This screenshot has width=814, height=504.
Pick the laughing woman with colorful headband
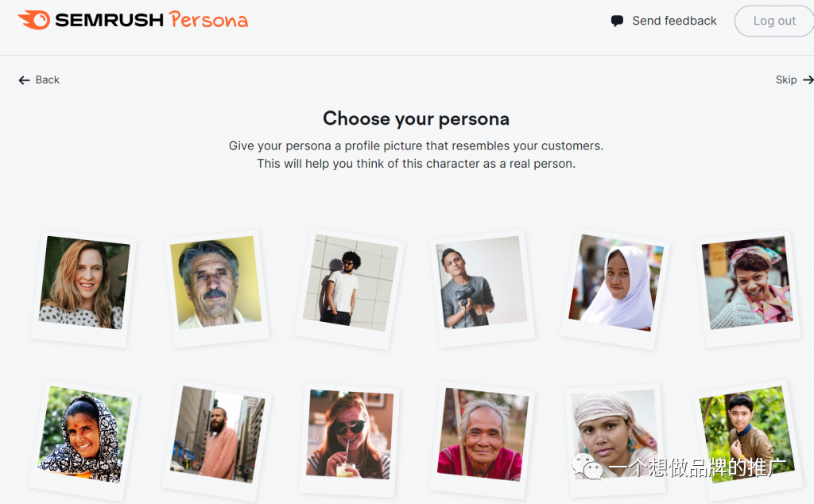(x=747, y=283)
